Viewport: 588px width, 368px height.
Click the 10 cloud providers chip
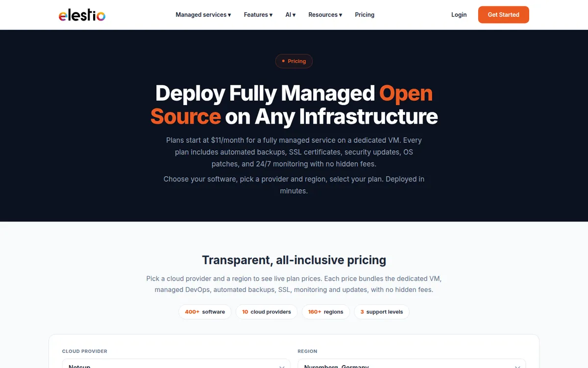[267, 312]
